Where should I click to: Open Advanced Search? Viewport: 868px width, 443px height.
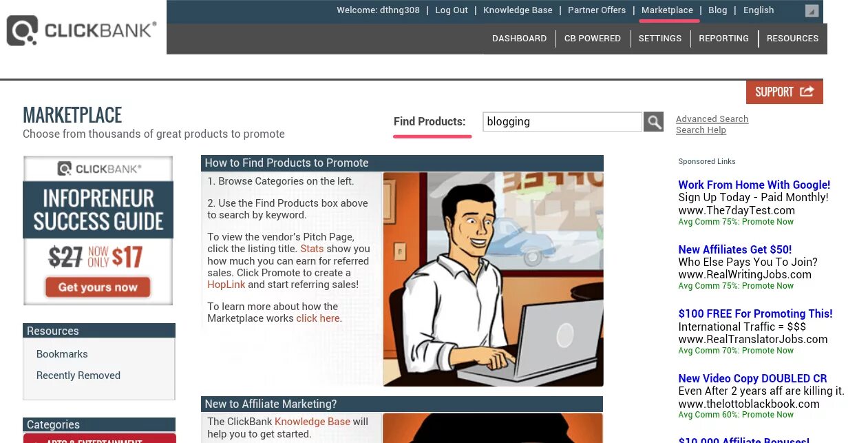[x=712, y=119]
